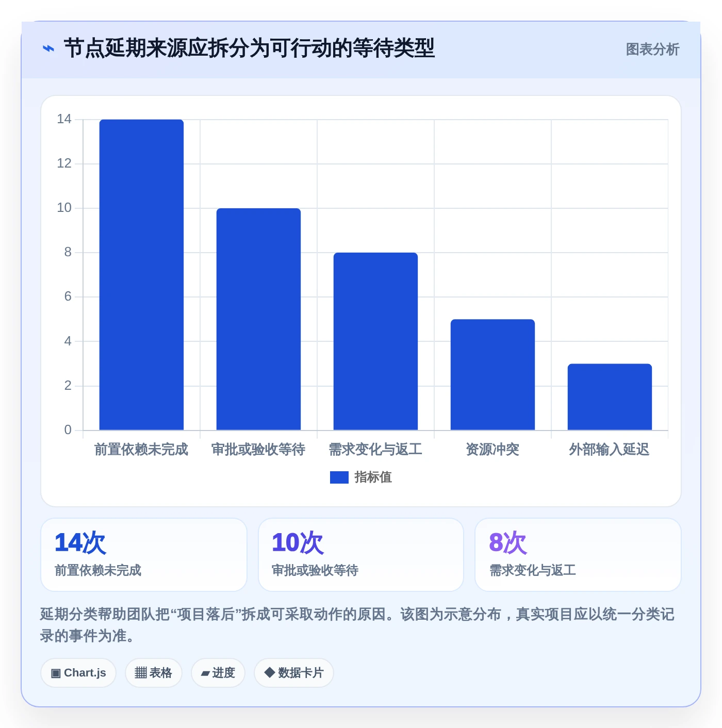Click y-axis value 12
Screen dimensions: 722x728
[x=64, y=163]
